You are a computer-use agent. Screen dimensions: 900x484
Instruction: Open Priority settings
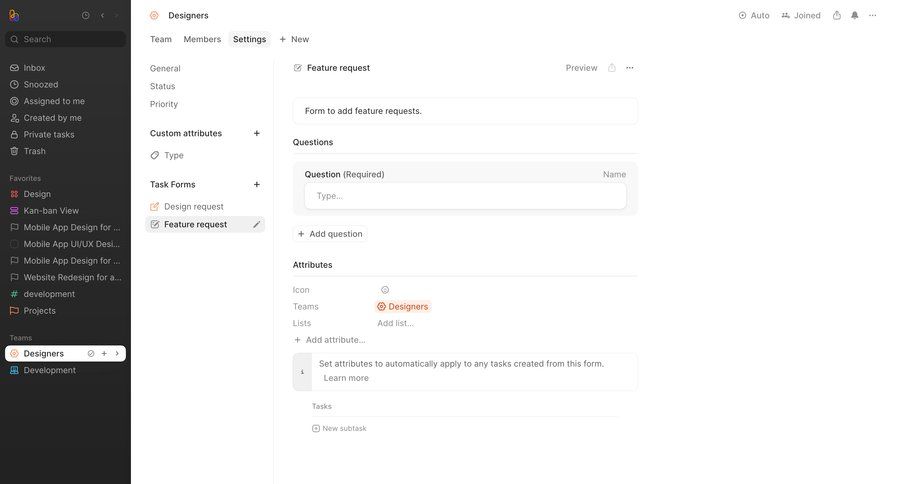[164, 104]
